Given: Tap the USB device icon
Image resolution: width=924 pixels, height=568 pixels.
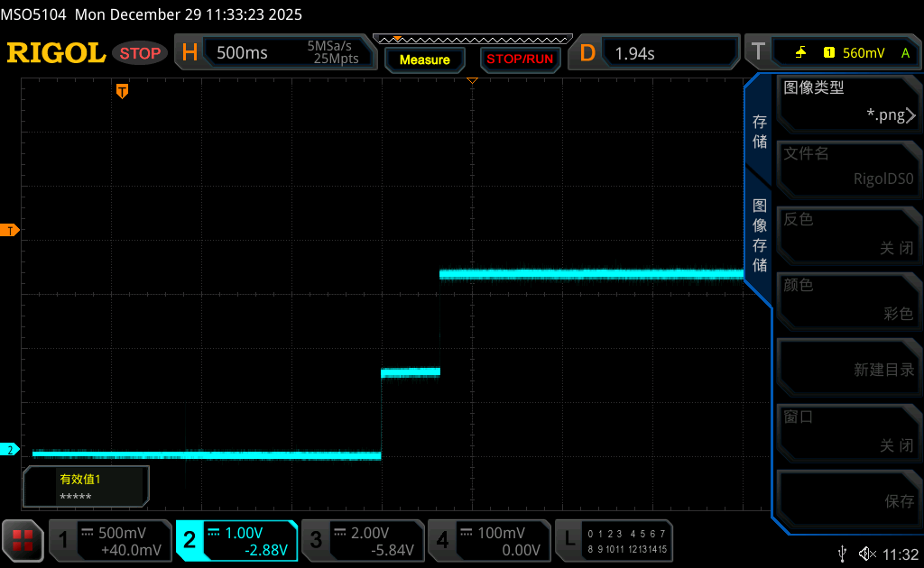Looking at the screenshot, I should coord(842,554).
